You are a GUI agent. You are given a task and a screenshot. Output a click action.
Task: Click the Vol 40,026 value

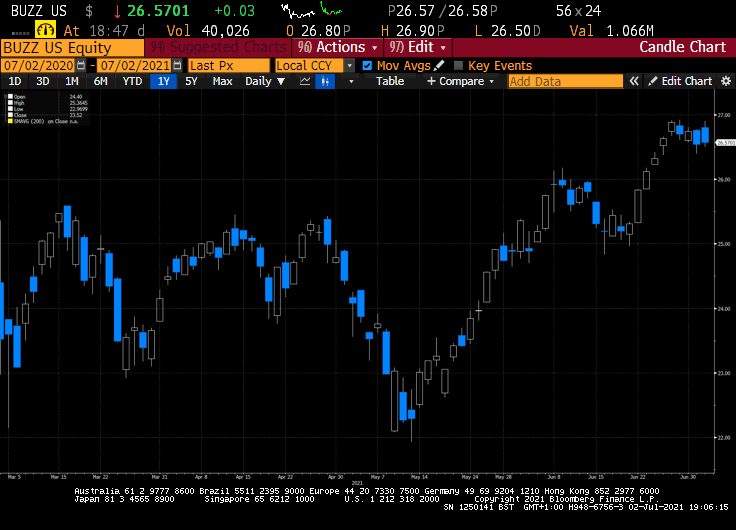(x=225, y=31)
